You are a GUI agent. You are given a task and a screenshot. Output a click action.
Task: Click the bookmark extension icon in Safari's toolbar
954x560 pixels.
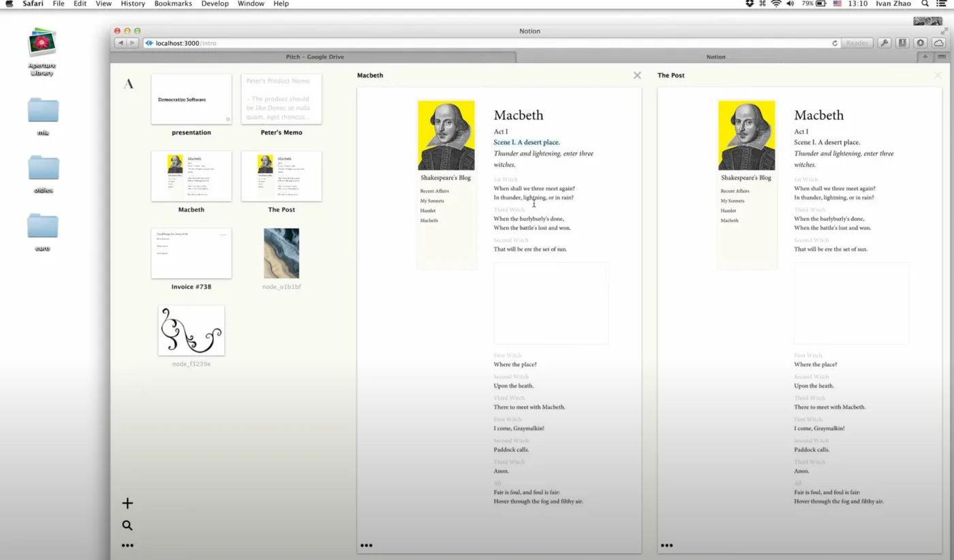[902, 43]
